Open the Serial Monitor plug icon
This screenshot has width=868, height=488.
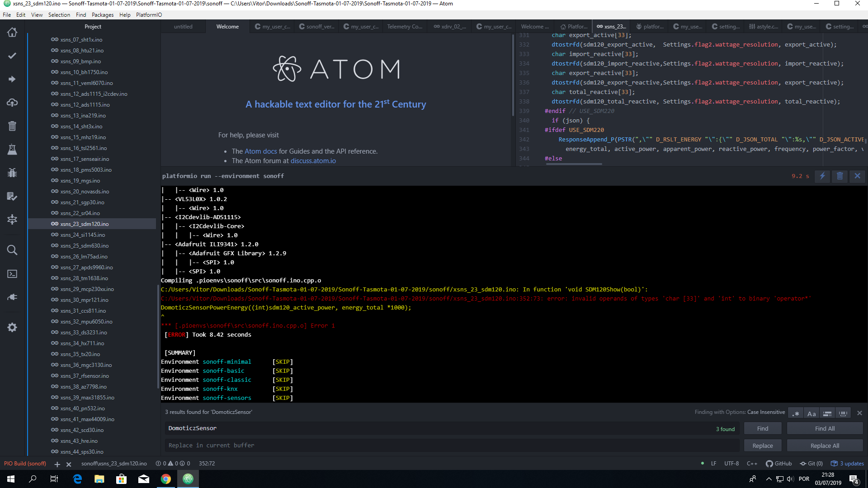click(12, 297)
